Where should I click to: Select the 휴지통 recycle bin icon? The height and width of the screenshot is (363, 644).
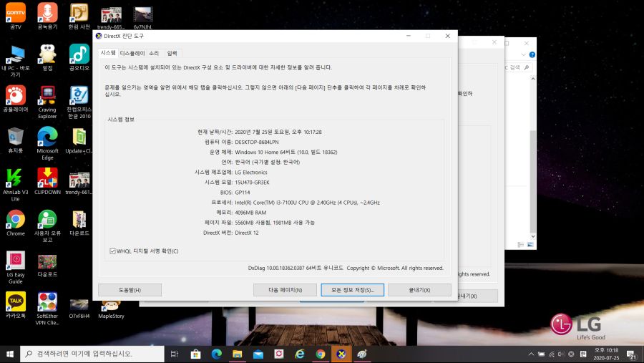click(16, 140)
